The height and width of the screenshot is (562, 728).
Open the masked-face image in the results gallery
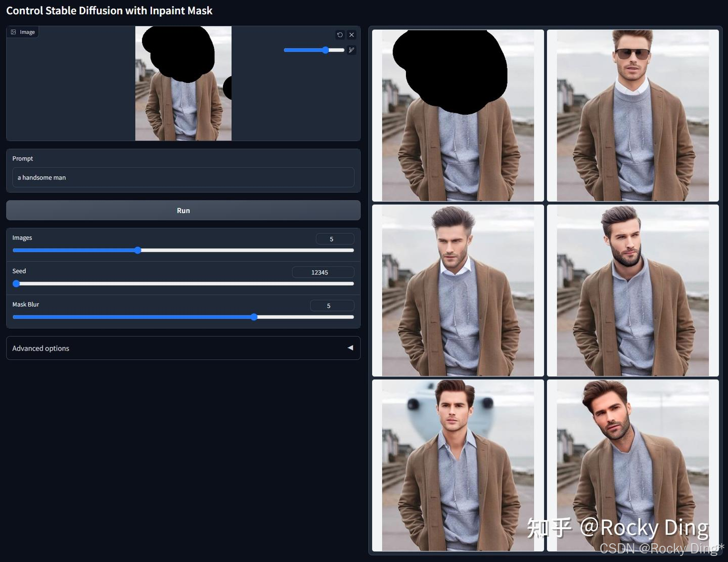457,115
